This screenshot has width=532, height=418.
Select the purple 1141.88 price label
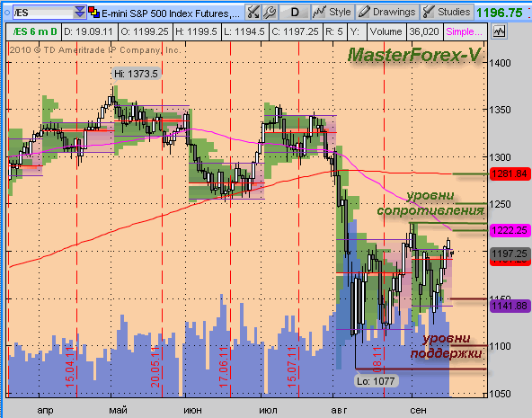[510, 306]
